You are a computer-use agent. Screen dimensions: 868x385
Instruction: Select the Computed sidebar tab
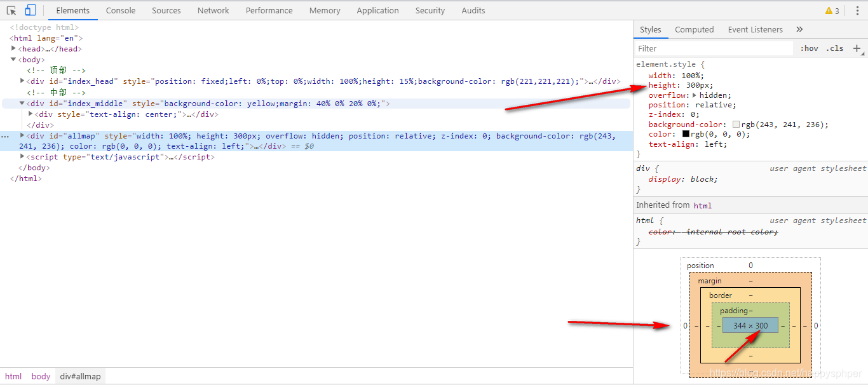coord(695,29)
